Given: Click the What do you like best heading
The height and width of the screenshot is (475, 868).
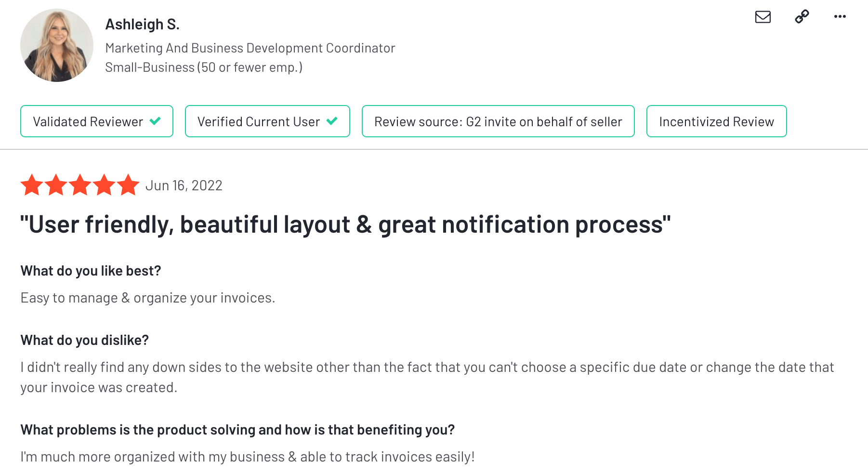Looking at the screenshot, I should click(x=90, y=270).
